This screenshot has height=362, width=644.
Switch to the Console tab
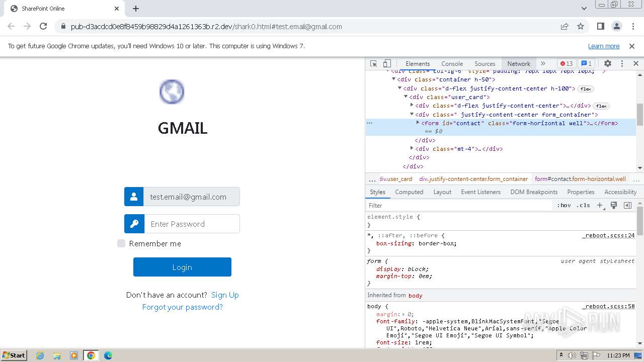(452, 63)
